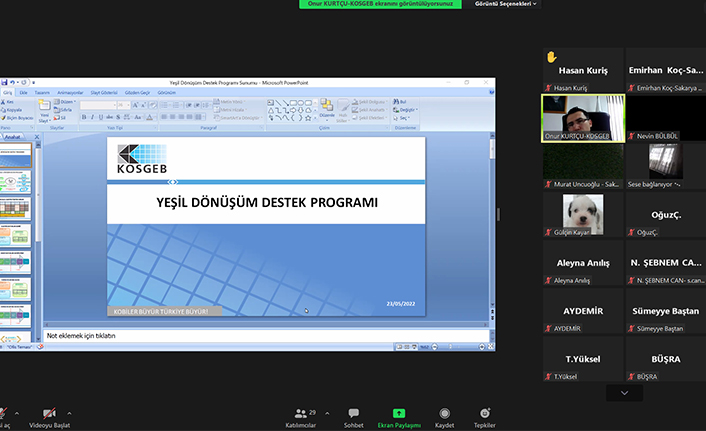Open the Tepkiler reactions menu
706x431 pixels.
(485, 415)
